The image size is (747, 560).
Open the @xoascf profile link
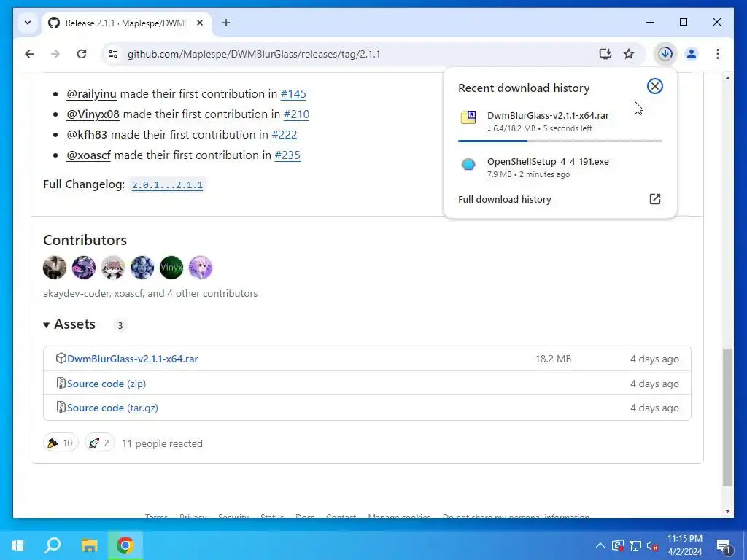click(88, 155)
